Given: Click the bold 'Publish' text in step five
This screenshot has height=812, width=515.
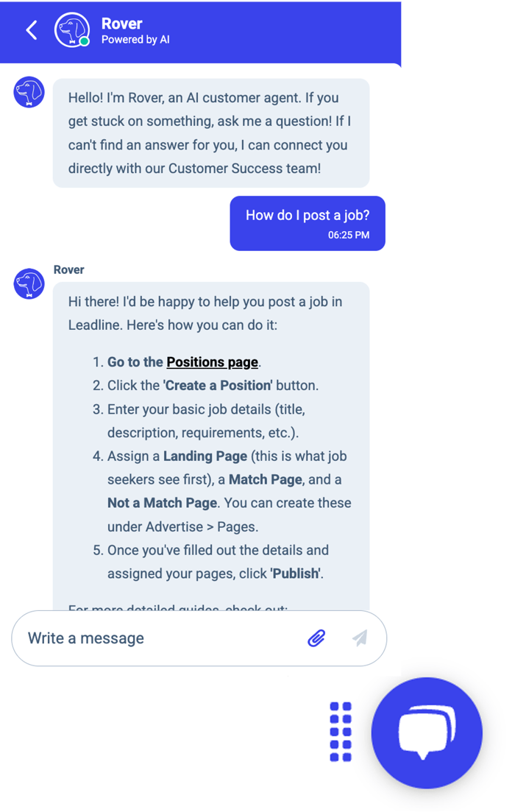Looking at the screenshot, I should [296, 574].
